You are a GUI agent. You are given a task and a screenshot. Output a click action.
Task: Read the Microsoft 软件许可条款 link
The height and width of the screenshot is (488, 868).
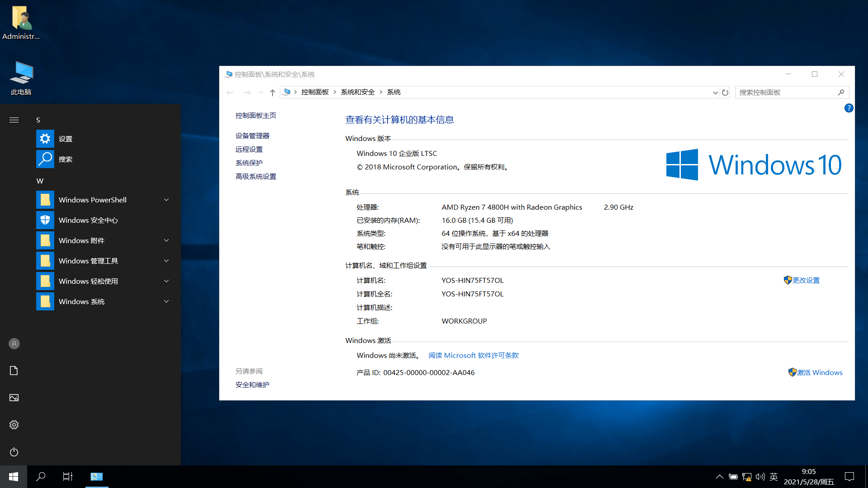pos(473,356)
